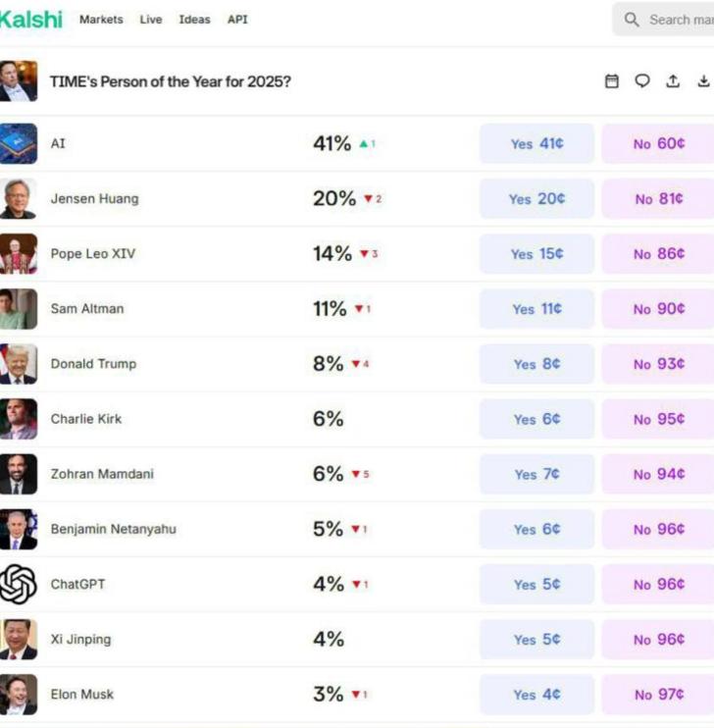Click the Zohran Mamdani thumbnail photo
714x728 pixels.
click(18, 474)
